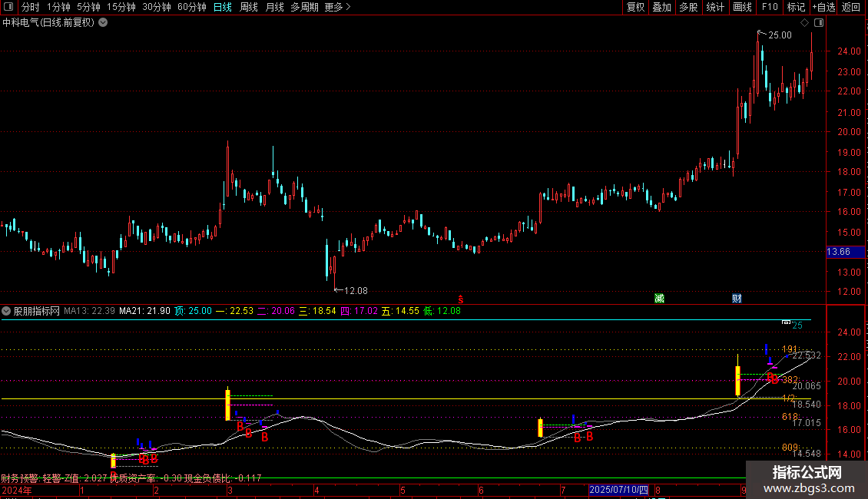Click the 优质资产率: -0.30 status text
This screenshot has width=868, height=499.
146,478
